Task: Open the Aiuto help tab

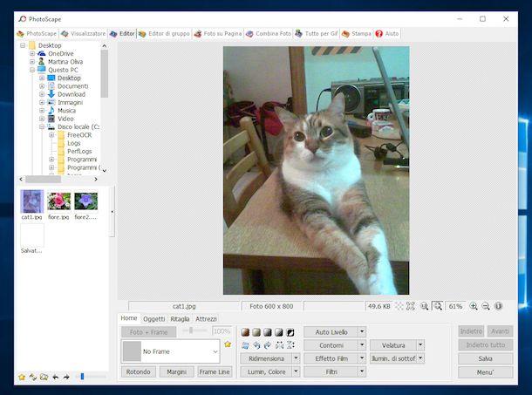Action: 387,34
